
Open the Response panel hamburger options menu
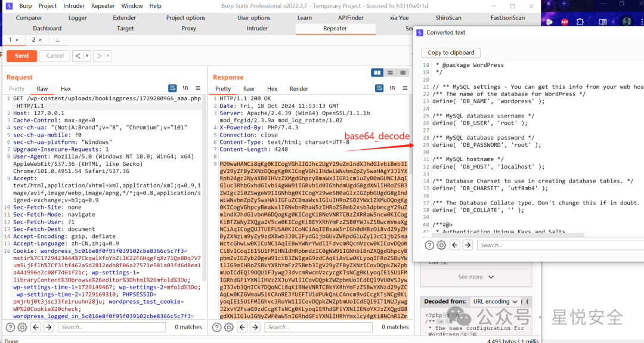(x=405, y=88)
